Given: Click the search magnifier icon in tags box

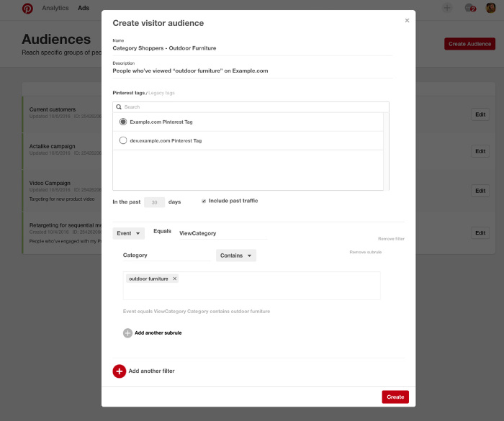Looking at the screenshot, I should (x=119, y=107).
